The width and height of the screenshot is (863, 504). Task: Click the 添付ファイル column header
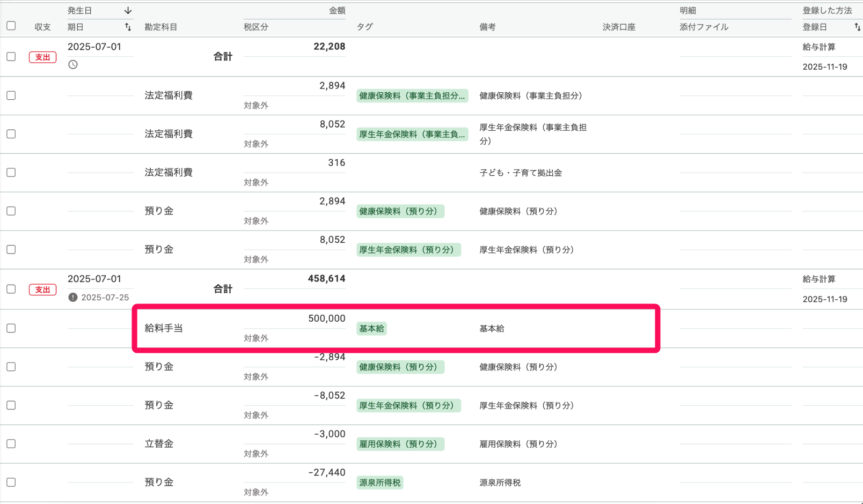click(704, 27)
